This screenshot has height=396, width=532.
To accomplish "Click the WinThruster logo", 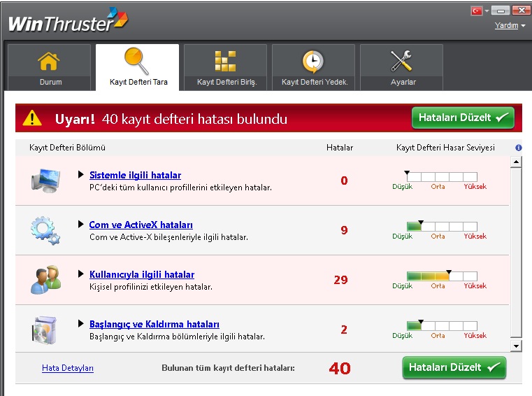I will tap(69, 20).
